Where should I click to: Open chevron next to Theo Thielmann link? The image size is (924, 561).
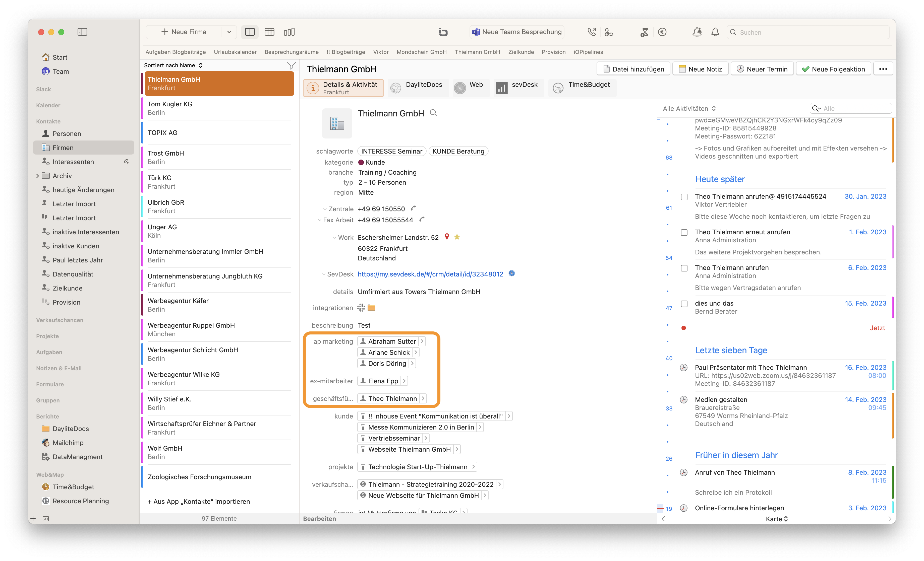pyautogui.click(x=423, y=398)
